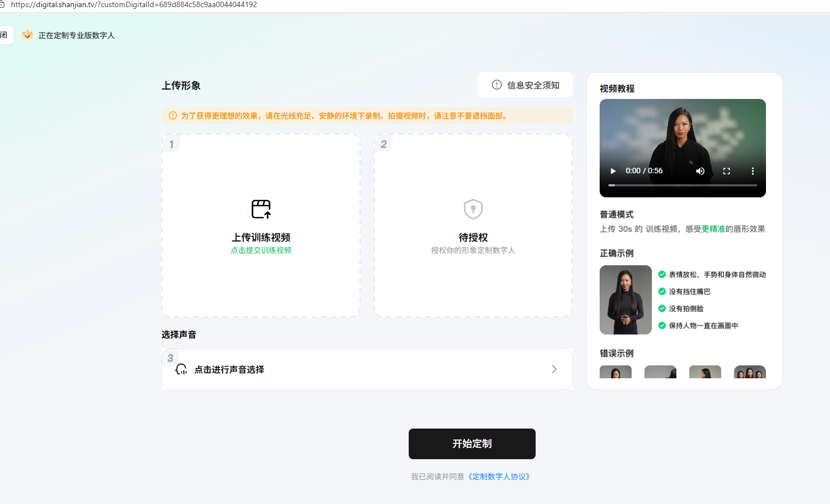Enter fullscreen for the tutorial video
The width and height of the screenshot is (830, 504).
[x=726, y=171]
